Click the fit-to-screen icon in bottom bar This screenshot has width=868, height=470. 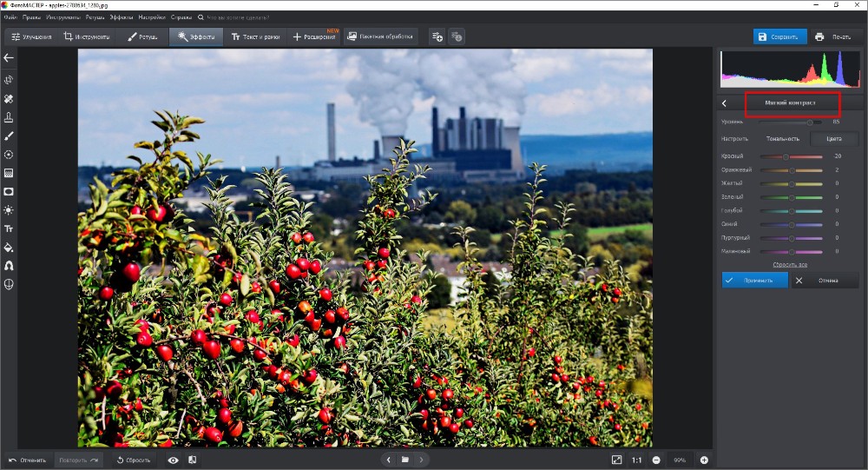point(616,460)
